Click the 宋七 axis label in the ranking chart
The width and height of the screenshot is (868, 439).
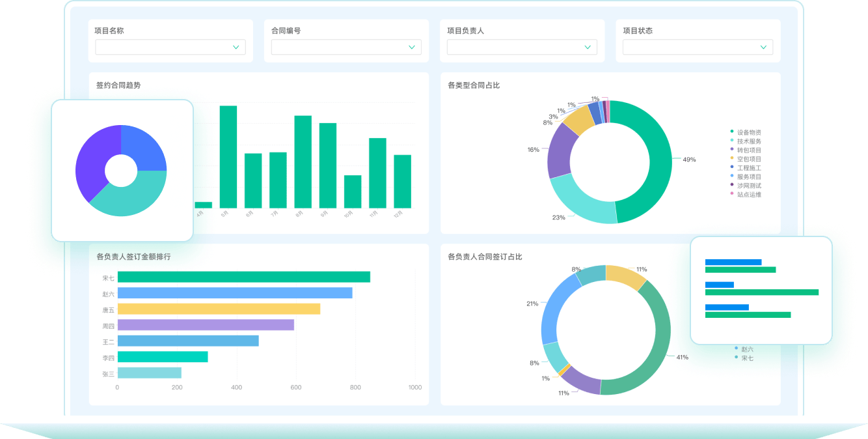pyautogui.click(x=108, y=278)
